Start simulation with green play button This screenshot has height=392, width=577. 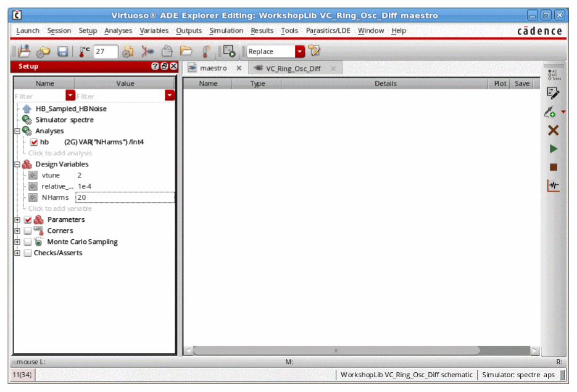pos(553,149)
